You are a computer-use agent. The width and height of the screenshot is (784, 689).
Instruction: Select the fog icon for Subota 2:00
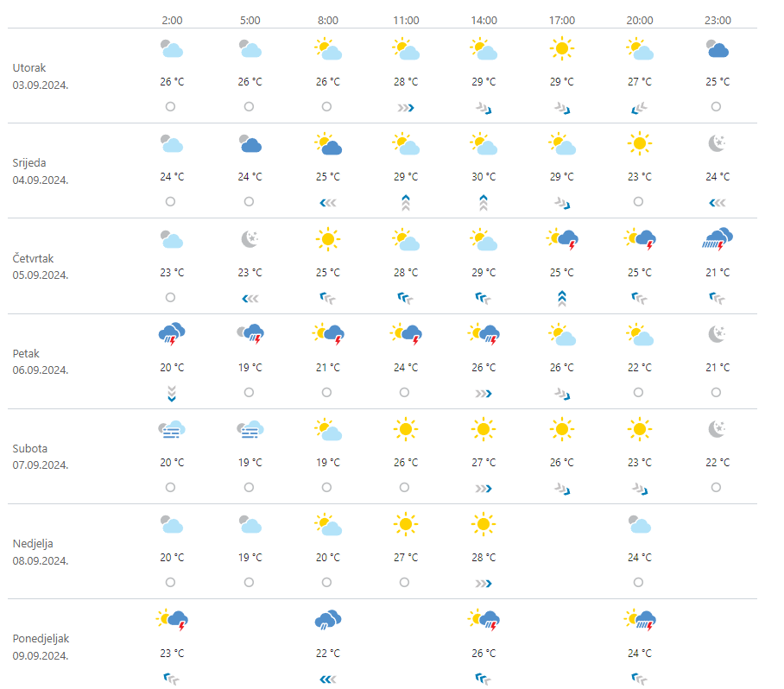tap(172, 429)
